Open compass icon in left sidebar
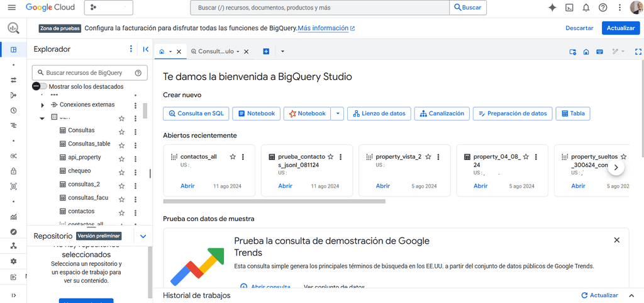The height and width of the screenshot is (303, 644). pos(14,232)
